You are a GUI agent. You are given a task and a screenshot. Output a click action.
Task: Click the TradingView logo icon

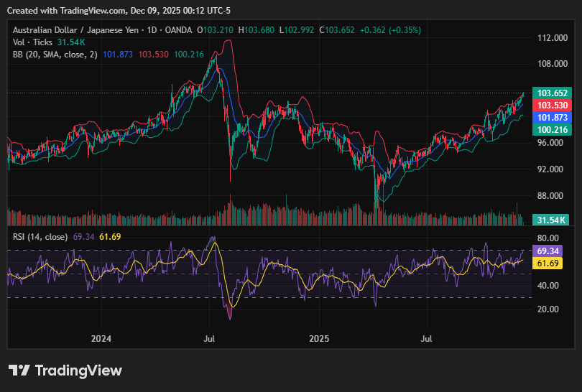point(19,370)
